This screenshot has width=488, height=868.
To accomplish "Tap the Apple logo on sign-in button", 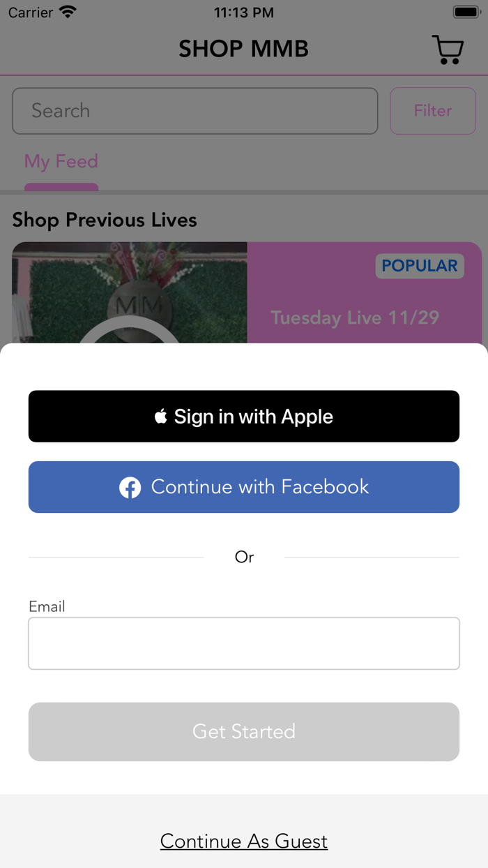I will pyautogui.click(x=161, y=417).
